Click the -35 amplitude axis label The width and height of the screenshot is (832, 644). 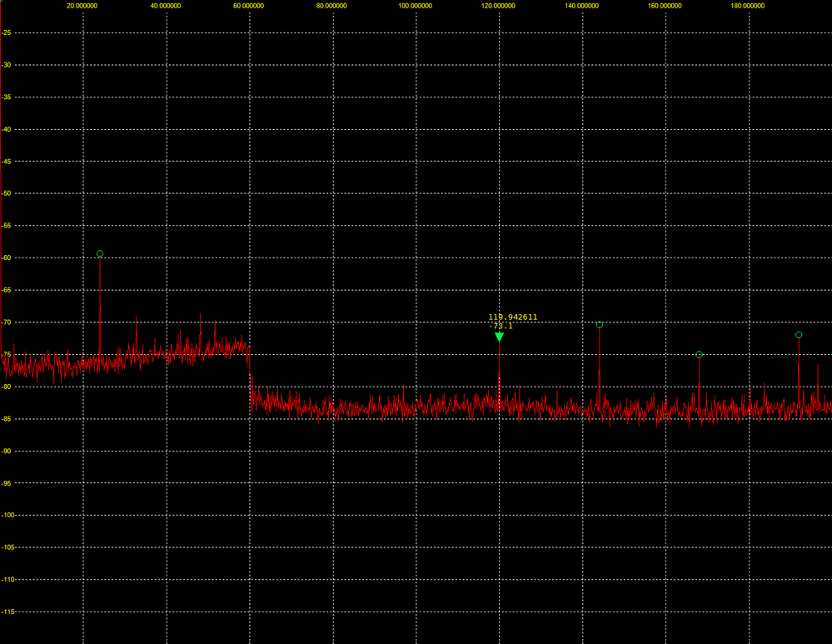(7, 97)
